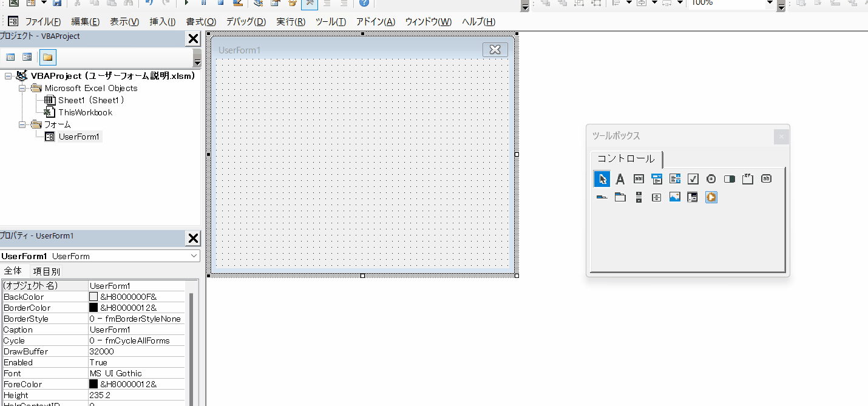The width and height of the screenshot is (868, 406).
Task: Select the ComboBox control in the toolbox
Action: click(657, 179)
